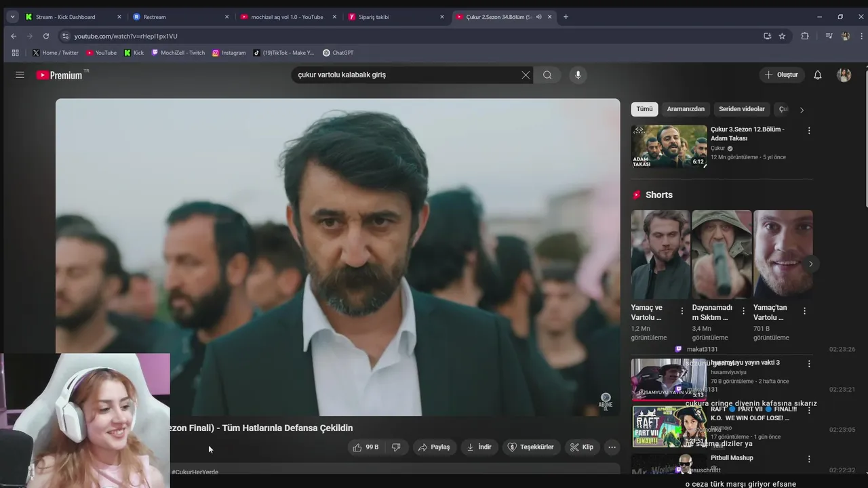Open options for Çukur 3.Sezon 12.Bölüm video
Screen dimensions: 868x488
coord(808,130)
